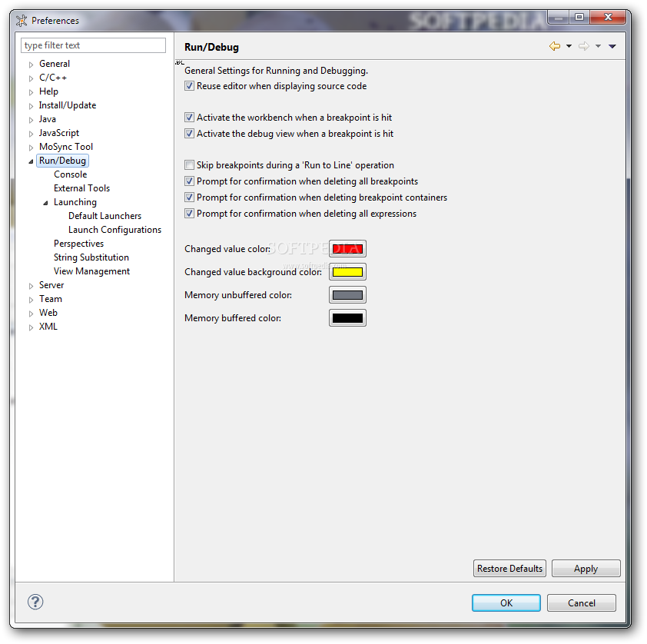Click the back navigation arrow icon
Viewport: 647px width, 644px height.
pos(555,46)
